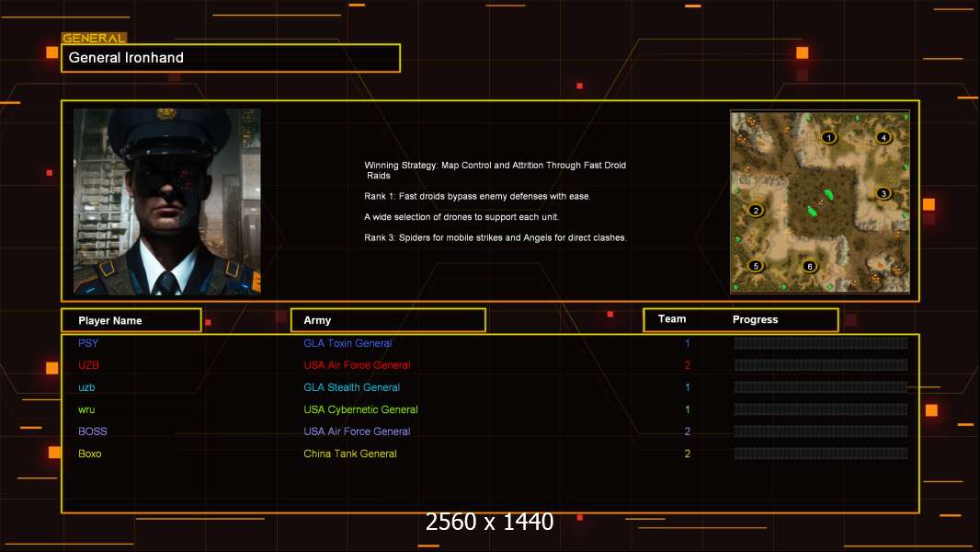Viewport: 980px width, 552px height.
Task: Click the General Ironhand name field
Action: 231,58
